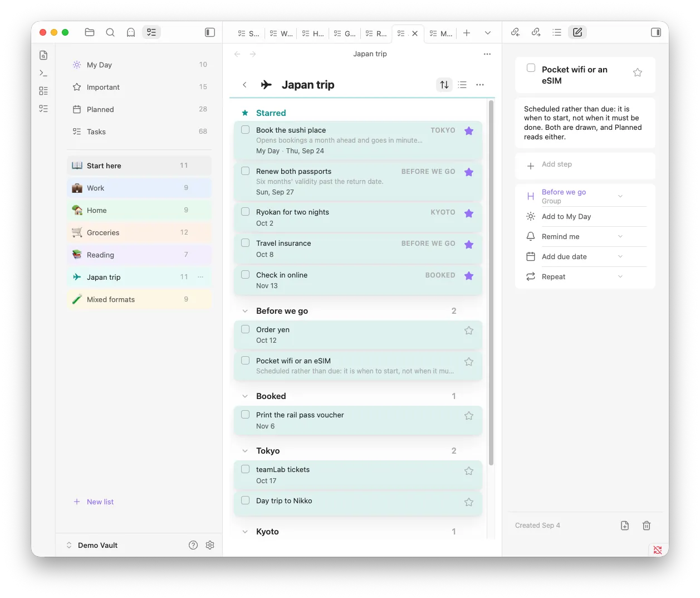The width and height of the screenshot is (700, 598).
Task: Expand Repeat options
Action: pyautogui.click(x=620, y=276)
